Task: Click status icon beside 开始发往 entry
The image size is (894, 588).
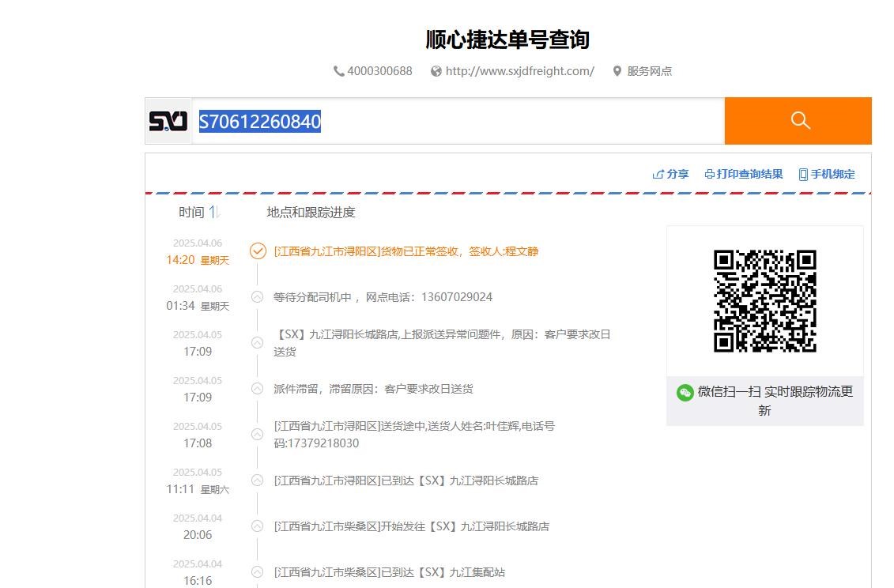Action: (x=258, y=526)
